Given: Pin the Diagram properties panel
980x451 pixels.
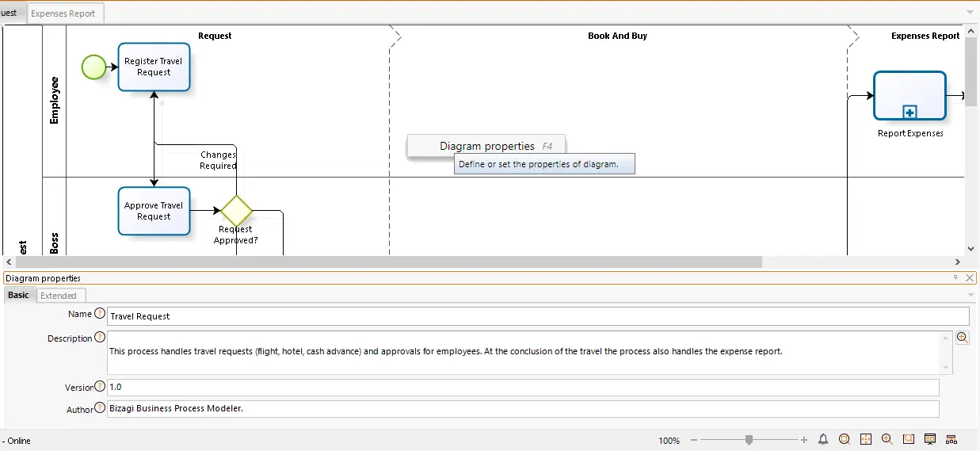Looking at the screenshot, I should [x=955, y=278].
